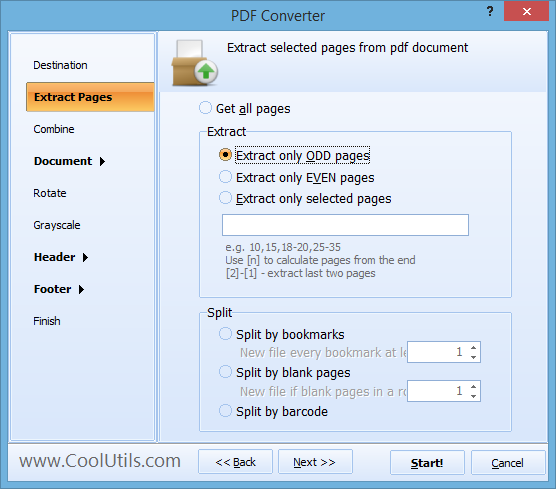The height and width of the screenshot is (489, 556).
Task: Decrease blank pages count with down arrow
Action: pyautogui.click(x=473, y=396)
